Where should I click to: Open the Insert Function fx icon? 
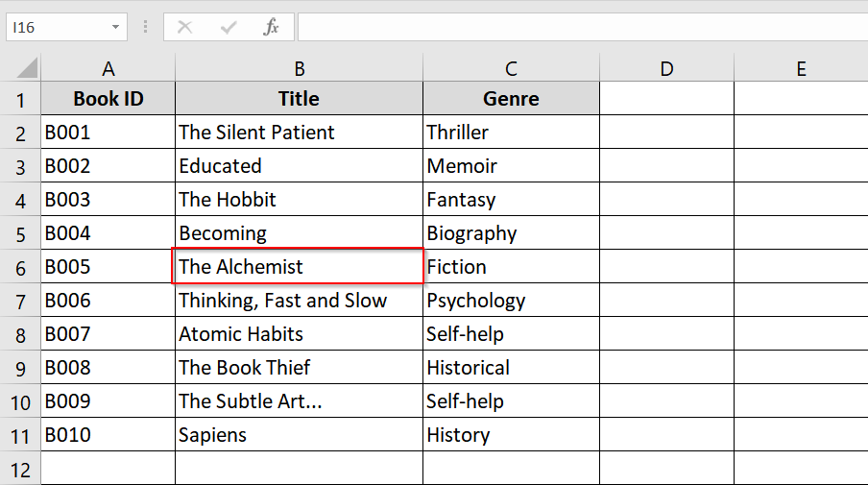click(x=271, y=27)
